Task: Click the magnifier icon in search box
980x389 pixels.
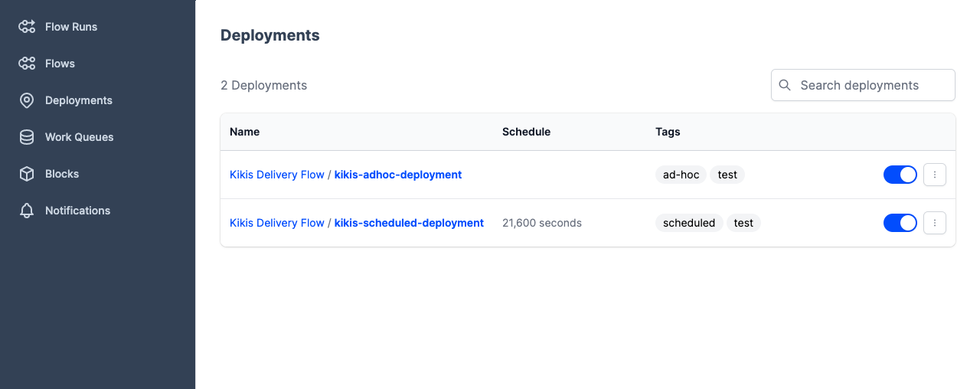Action: 785,85
